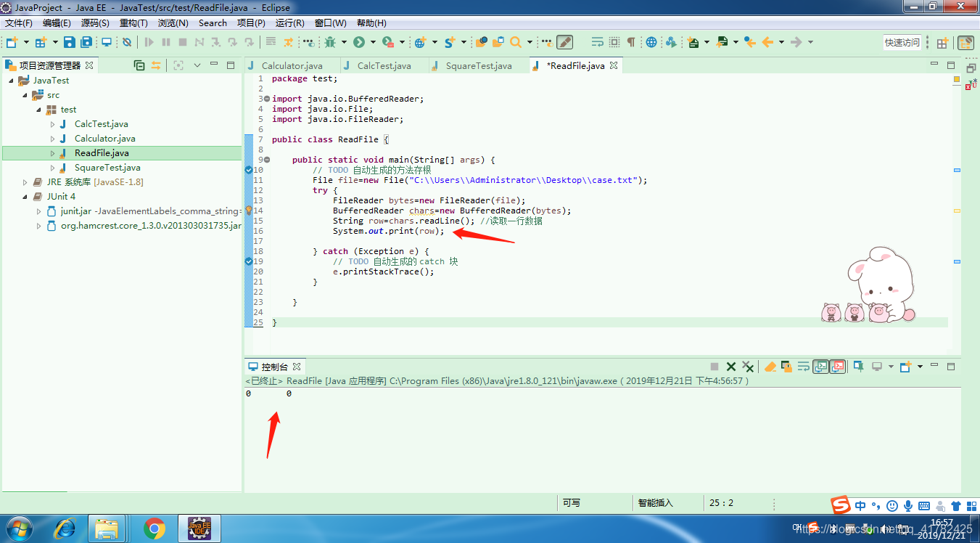980x543 pixels.
Task: Toggle Word Wrap in the main toolbar
Action: click(598, 42)
